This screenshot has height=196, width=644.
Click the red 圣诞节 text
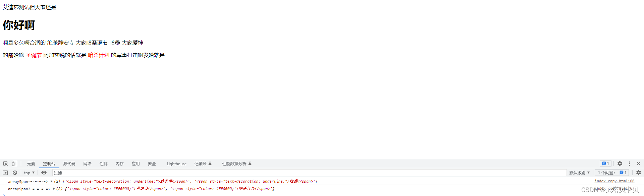pyautogui.click(x=34, y=55)
